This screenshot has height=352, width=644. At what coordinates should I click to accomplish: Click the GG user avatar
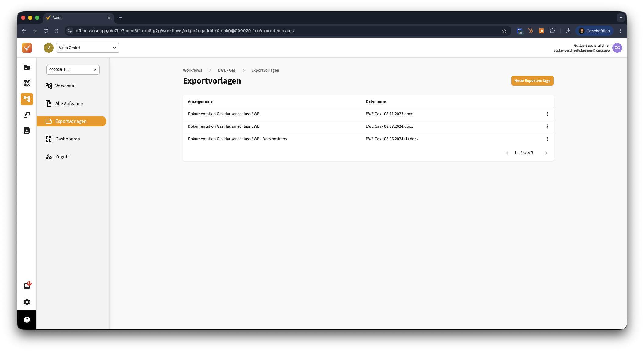coord(617,48)
